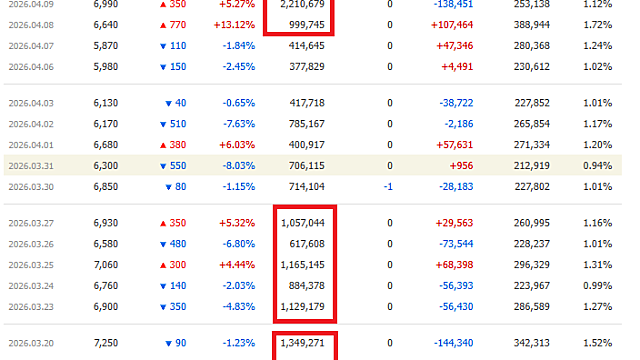Select price change 510 with down arrow
The height and width of the screenshot is (360, 640).
(173, 124)
